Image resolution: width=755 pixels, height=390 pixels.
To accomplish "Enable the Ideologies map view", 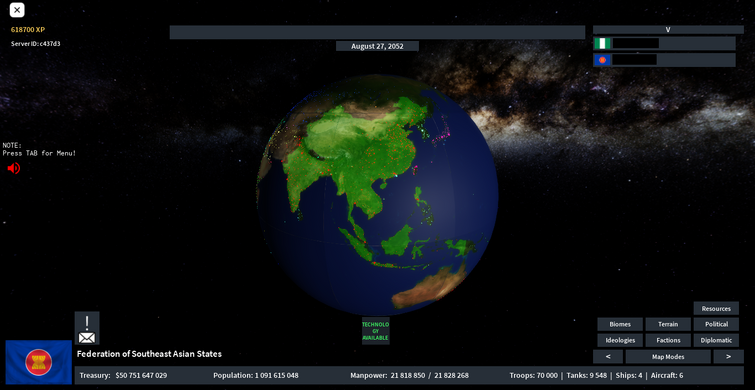I will (x=620, y=340).
